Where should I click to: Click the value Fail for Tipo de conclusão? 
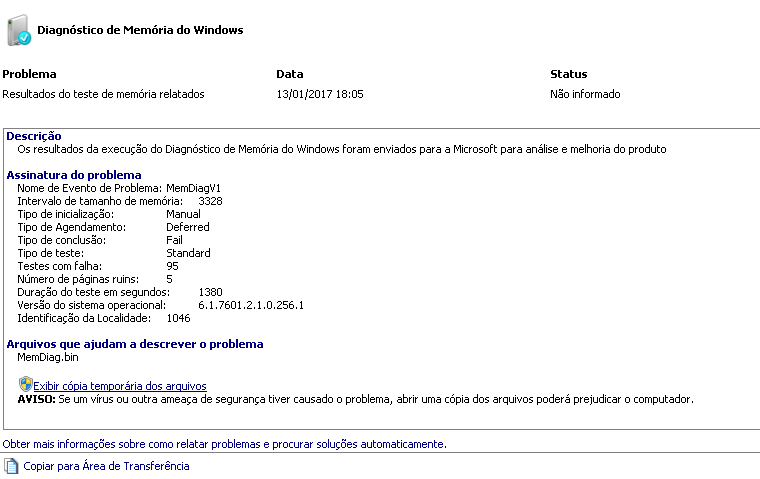pyautogui.click(x=174, y=240)
